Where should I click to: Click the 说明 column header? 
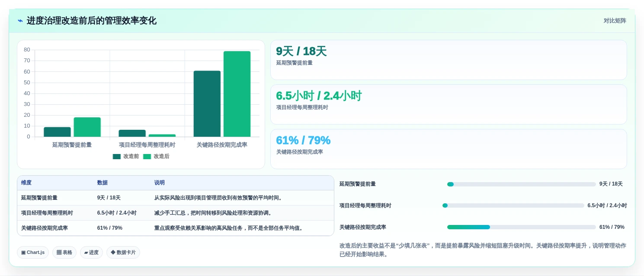tap(160, 183)
